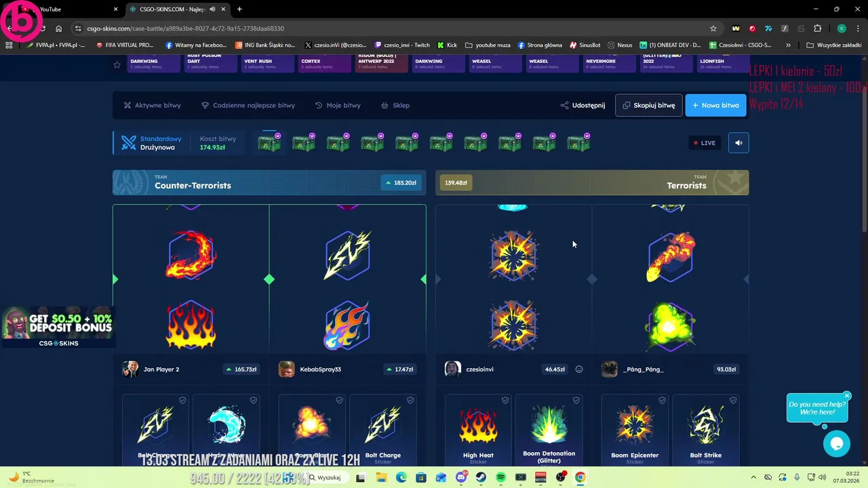Screen dimensions: 868x488
Task: Open live chat support bubble
Action: (x=837, y=444)
